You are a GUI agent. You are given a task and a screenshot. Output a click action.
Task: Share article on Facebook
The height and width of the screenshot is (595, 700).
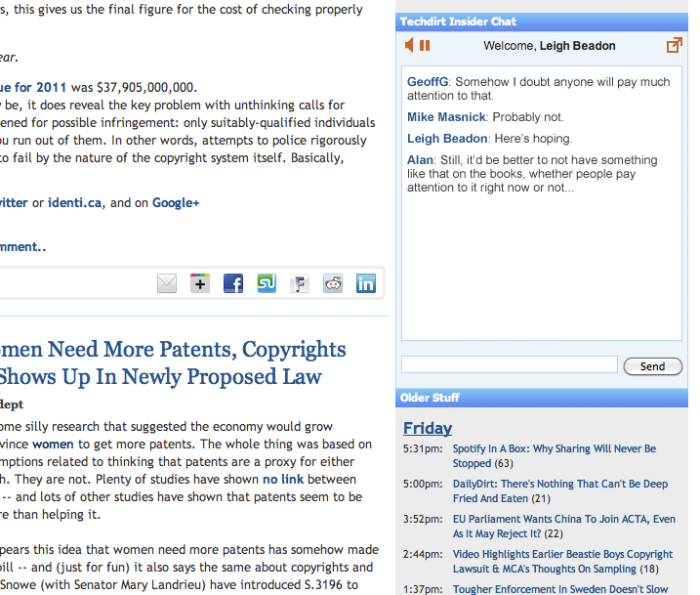coord(233,283)
